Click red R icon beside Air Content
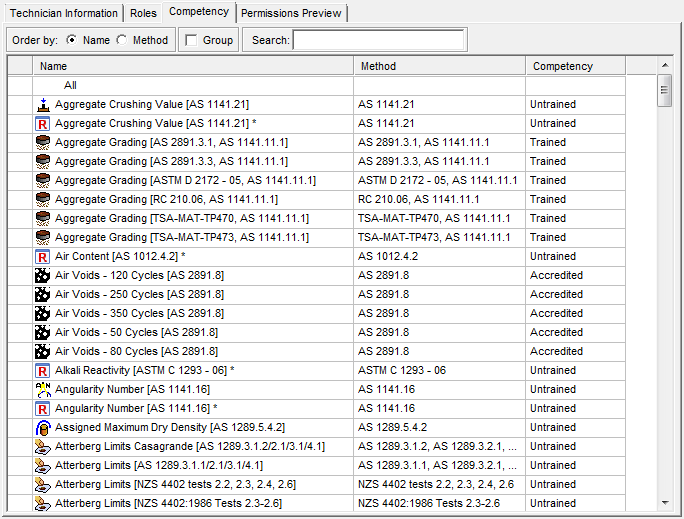This screenshot has width=684, height=519. [x=42, y=256]
